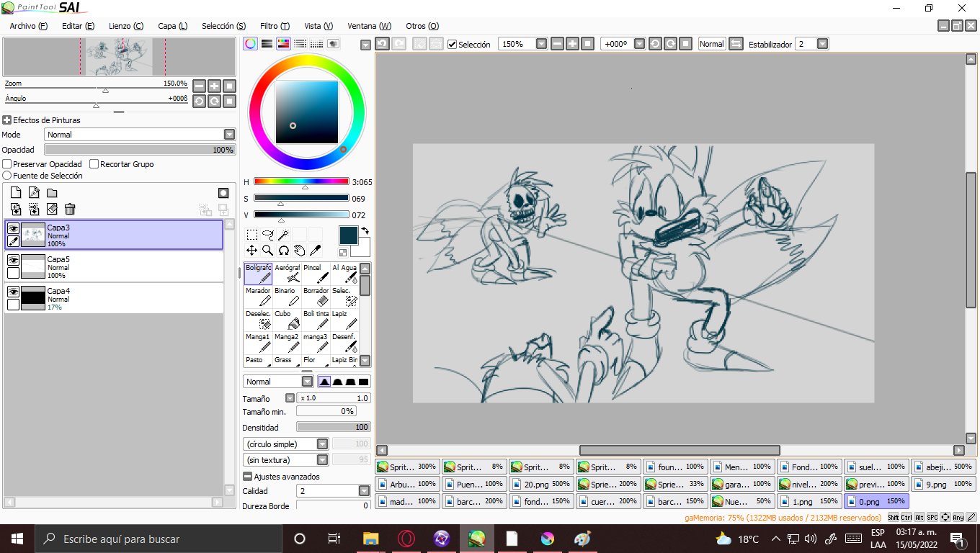Image resolution: width=980 pixels, height=553 pixels.
Task: Enable Recortar Grupo checkbox
Action: click(x=94, y=164)
